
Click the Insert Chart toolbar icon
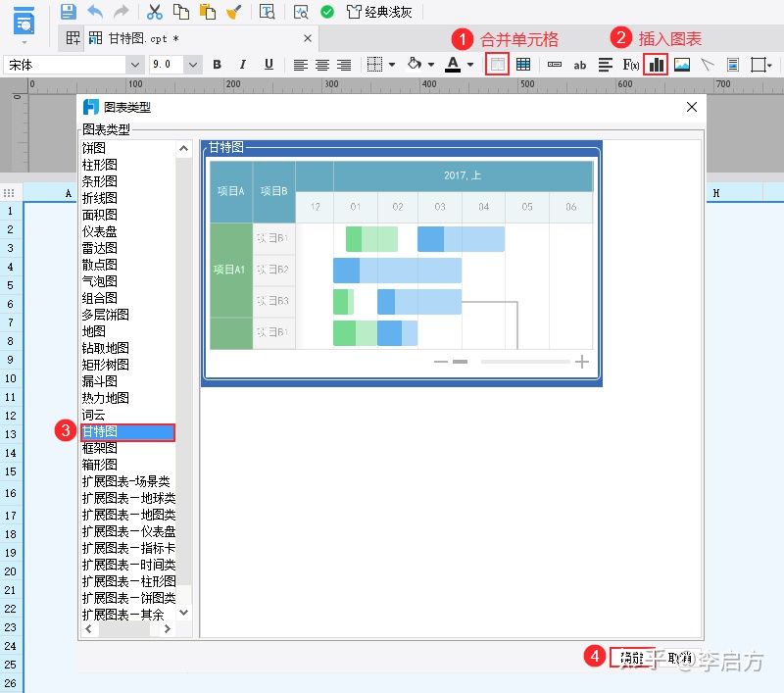point(655,65)
